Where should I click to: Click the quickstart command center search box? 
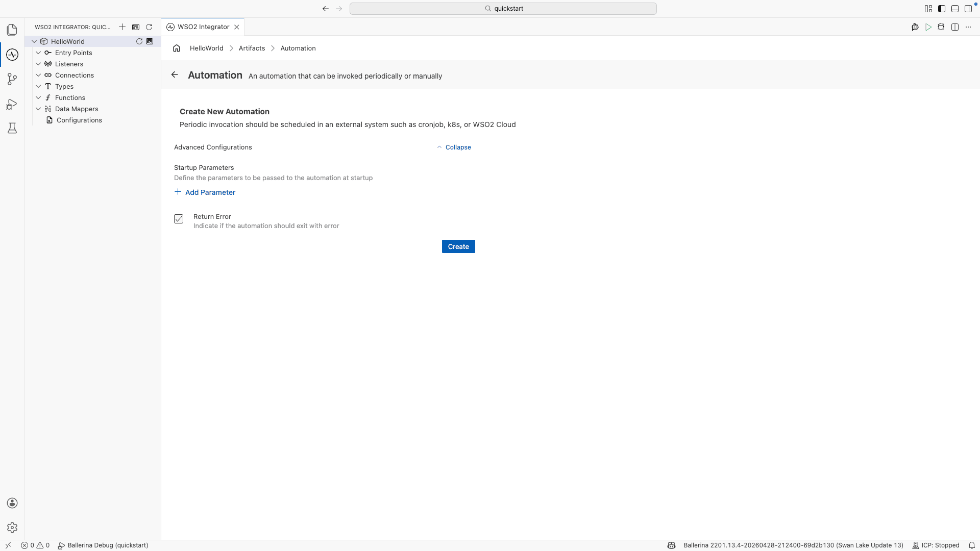[503, 9]
